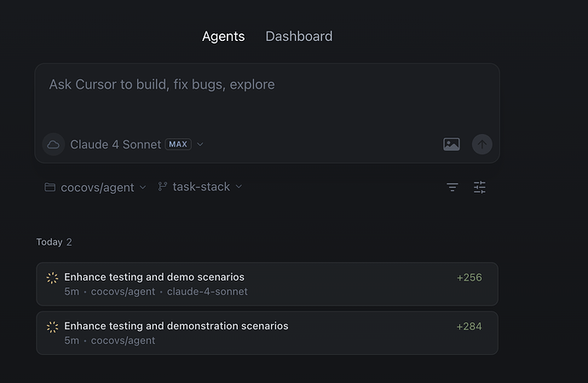Open the filter list icon

[453, 187]
